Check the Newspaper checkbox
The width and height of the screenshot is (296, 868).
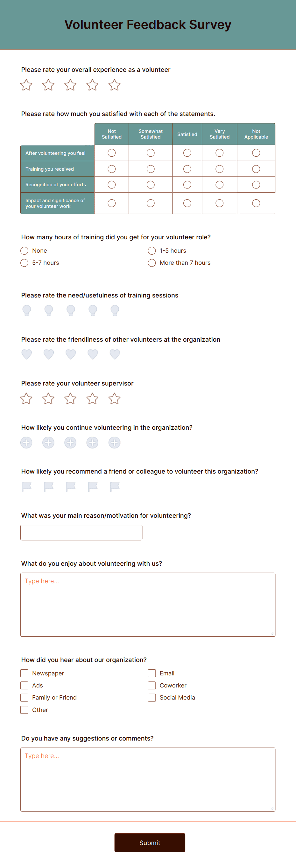point(24,673)
